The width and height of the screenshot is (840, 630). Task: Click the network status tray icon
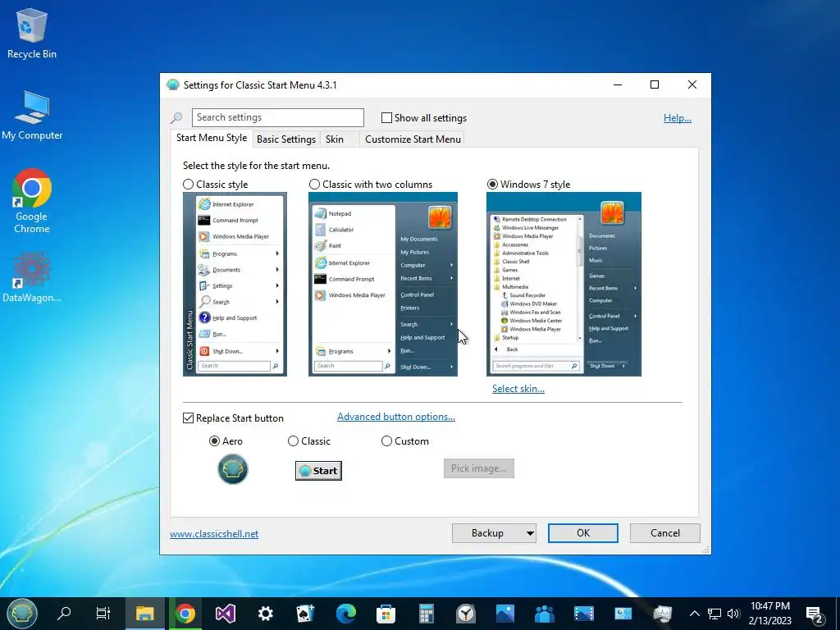[x=714, y=614]
